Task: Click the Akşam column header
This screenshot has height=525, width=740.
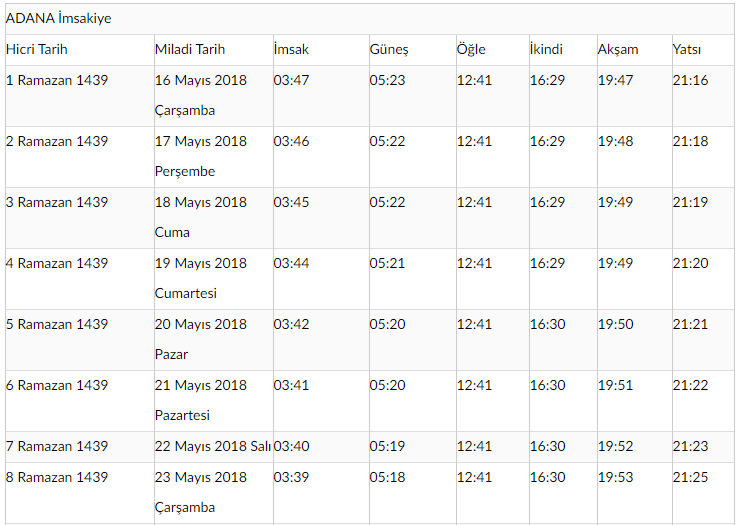Action: [618, 50]
